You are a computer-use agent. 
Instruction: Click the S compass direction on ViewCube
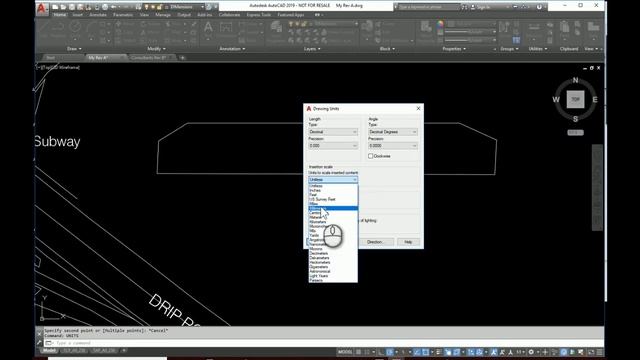575,119
